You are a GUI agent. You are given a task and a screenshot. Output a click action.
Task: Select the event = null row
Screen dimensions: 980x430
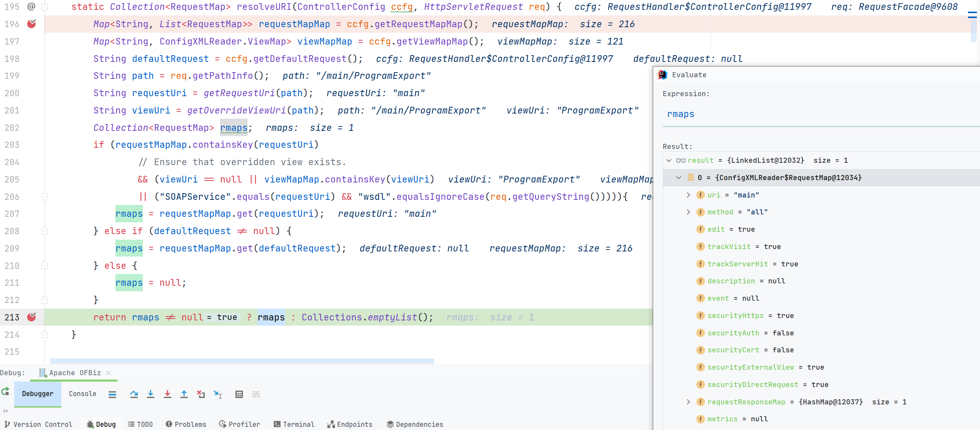[821, 298]
